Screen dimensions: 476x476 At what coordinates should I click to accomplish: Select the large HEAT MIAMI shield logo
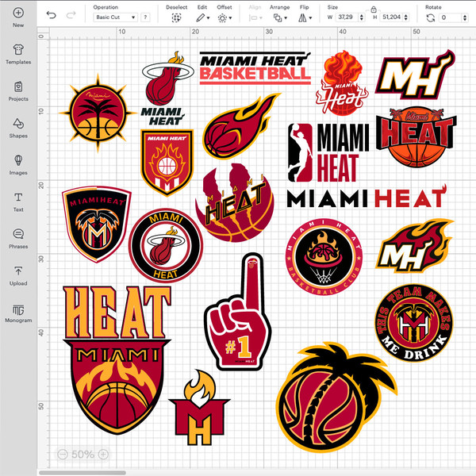click(117, 360)
